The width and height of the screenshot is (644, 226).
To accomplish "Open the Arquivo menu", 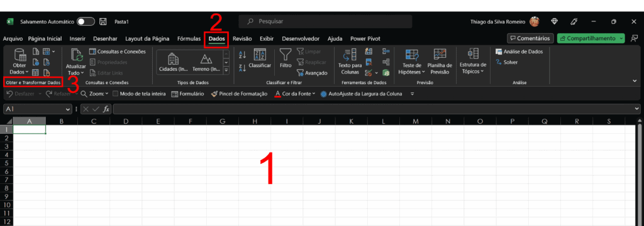I will tap(13, 38).
